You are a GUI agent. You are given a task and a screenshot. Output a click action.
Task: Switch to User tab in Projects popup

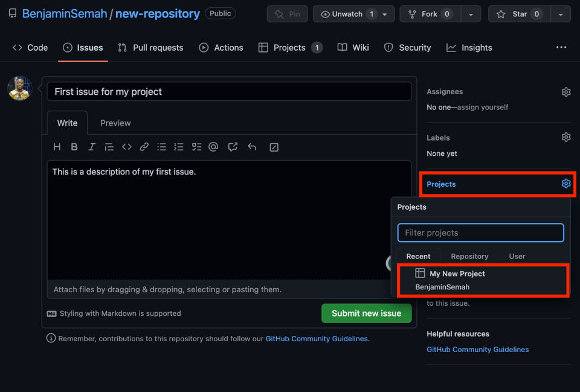[517, 256]
